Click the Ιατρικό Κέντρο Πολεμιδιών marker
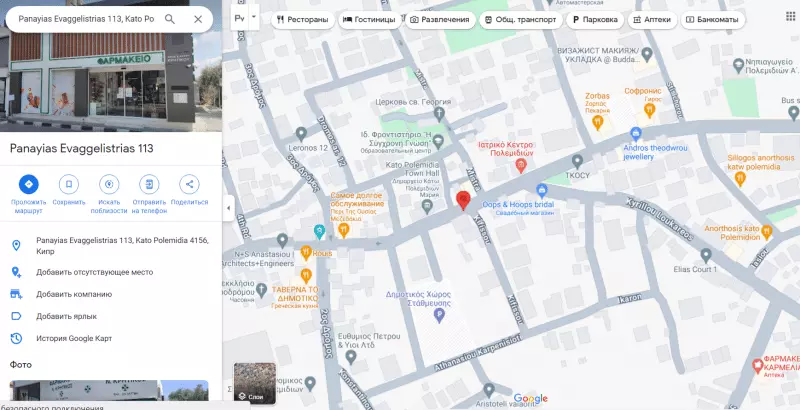 pos(520,165)
